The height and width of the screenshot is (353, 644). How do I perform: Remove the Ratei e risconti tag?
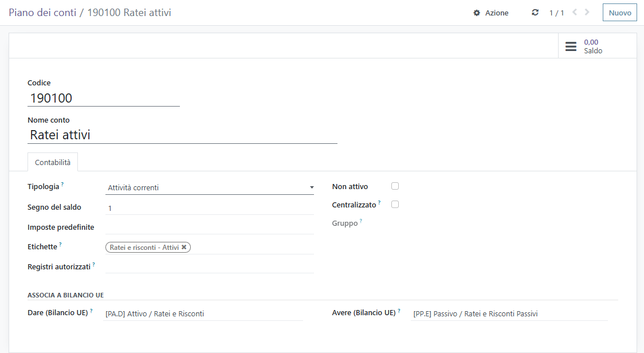[x=184, y=248]
